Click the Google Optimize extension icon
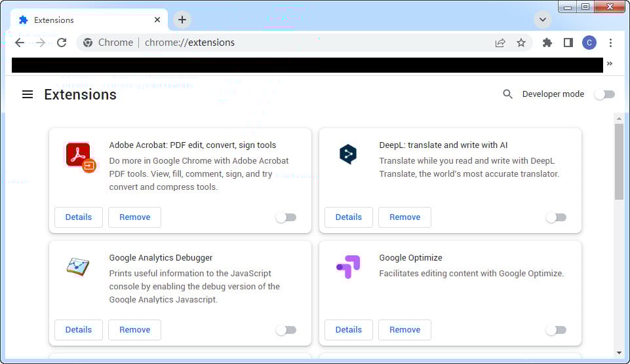This screenshot has height=364, width=630. click(x=348, y=266)
